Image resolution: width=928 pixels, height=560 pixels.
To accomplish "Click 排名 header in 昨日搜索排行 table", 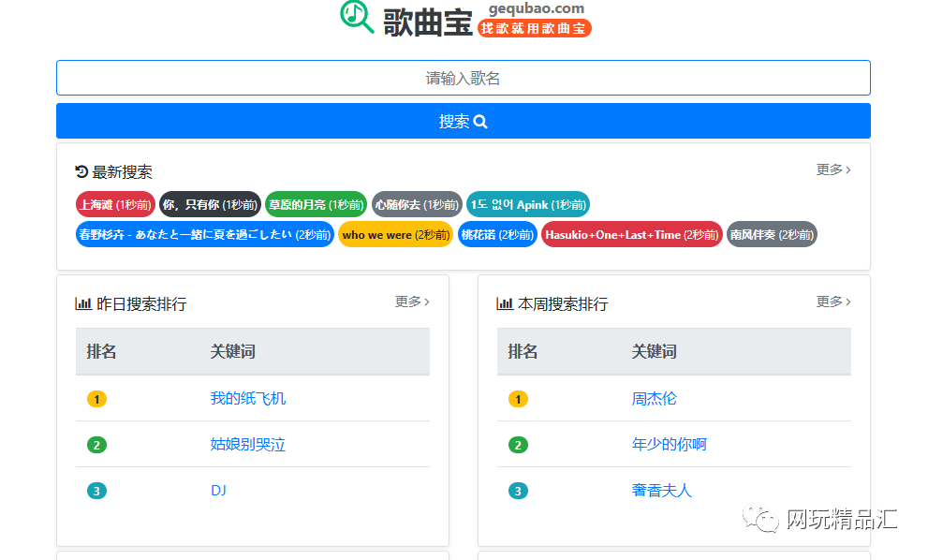I will 101,351.
